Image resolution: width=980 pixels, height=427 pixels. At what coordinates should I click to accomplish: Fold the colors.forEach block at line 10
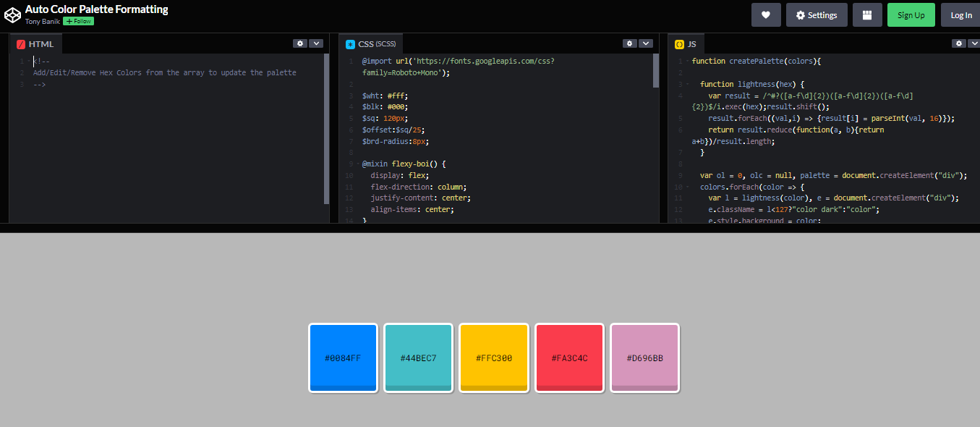(x=688, y=187)
